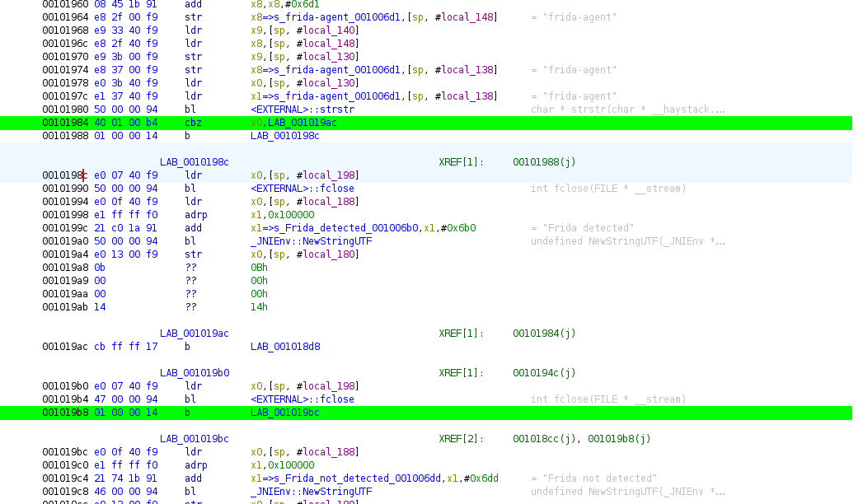863x504 pixels.
Task: Click undefined byte 00h at 001019a9
Action: [259, 281]
